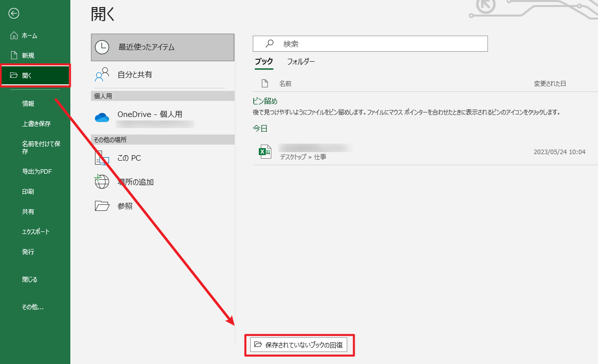598x364 pixels.
Task: Click the 個人用 section header
Action: [162, 96]
